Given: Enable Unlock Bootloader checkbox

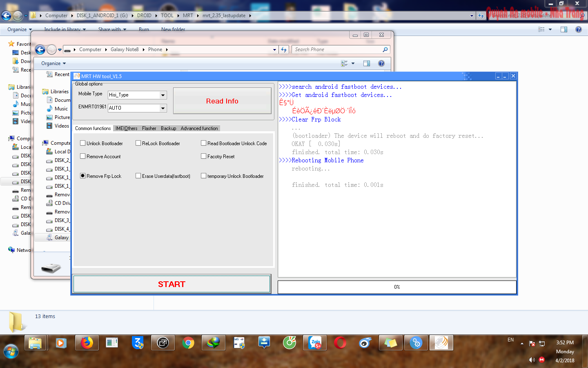Looking at the screenshot, I should (x=83, y=143).
